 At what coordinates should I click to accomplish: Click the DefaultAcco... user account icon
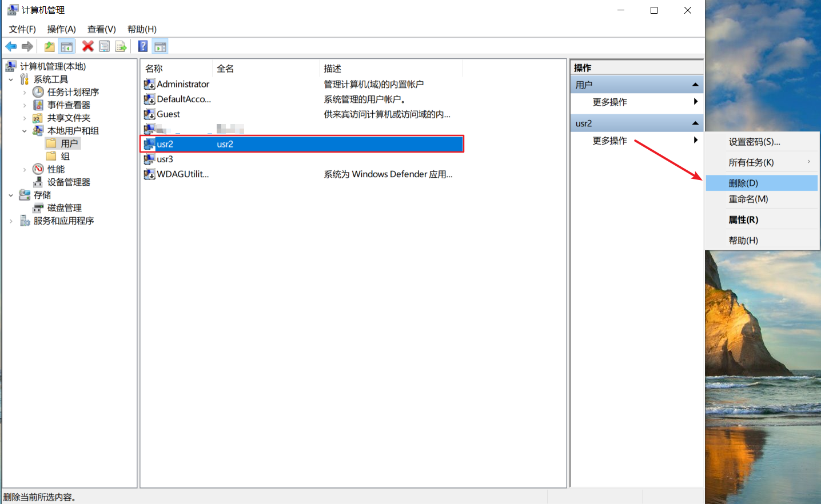[149, 99]
